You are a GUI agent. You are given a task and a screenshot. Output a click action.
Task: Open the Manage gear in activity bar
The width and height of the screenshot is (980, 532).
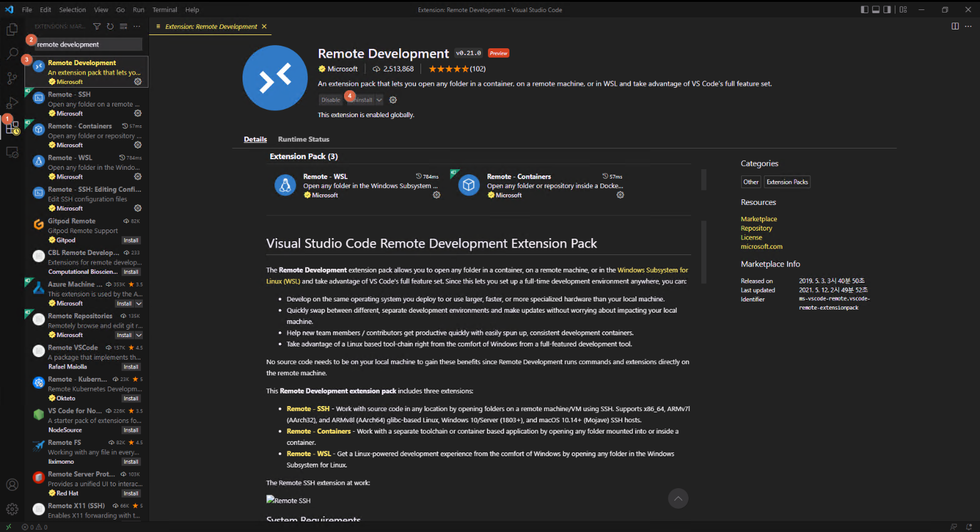pyautogui.click(x=12, y=509)
